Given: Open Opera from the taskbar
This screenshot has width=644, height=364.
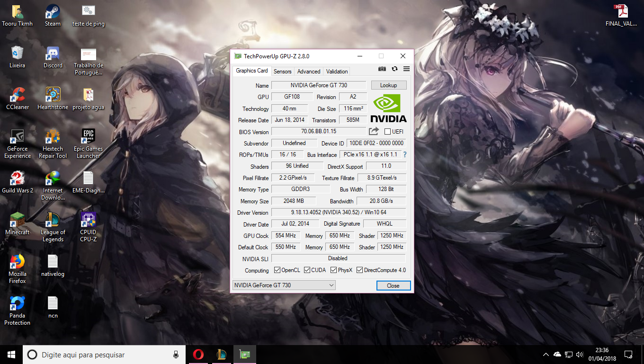Looking at the screenshot, I should point(198,355).
